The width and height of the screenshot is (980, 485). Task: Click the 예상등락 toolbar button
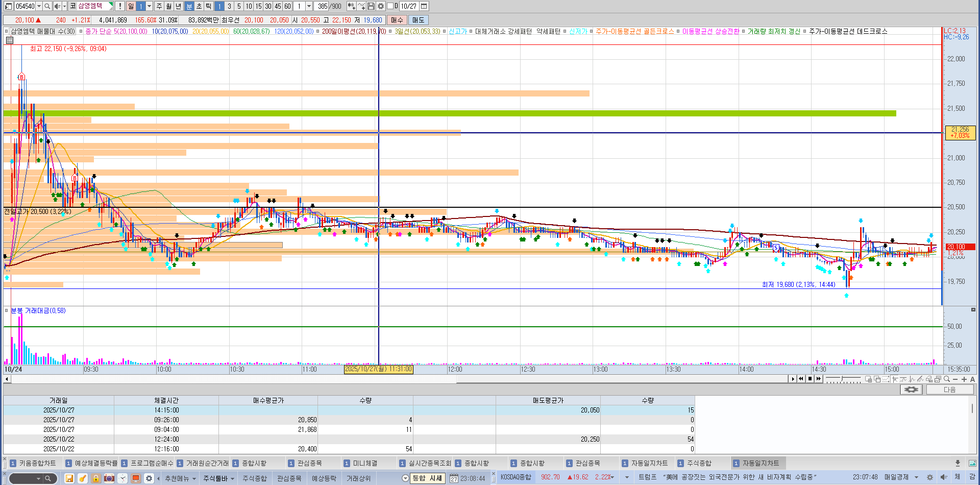tap(324, 478)
